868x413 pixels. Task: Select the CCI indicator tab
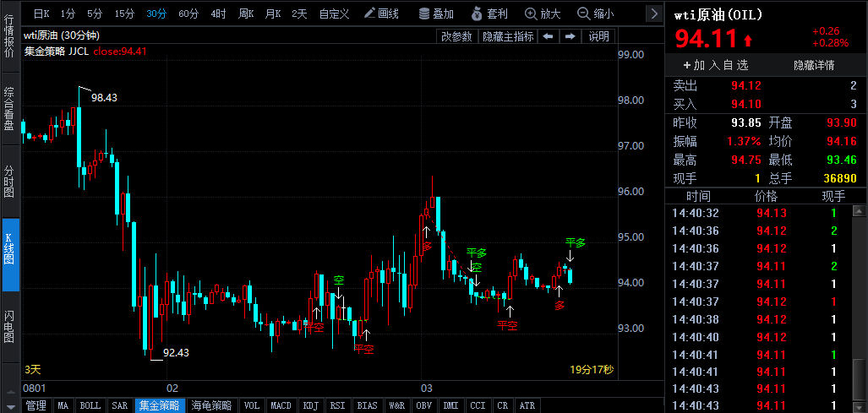[x=478, y=405]
